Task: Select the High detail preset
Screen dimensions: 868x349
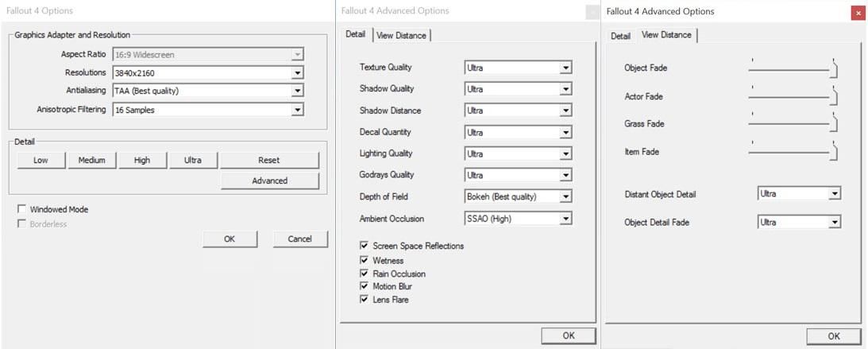Action: pos(142,160)
